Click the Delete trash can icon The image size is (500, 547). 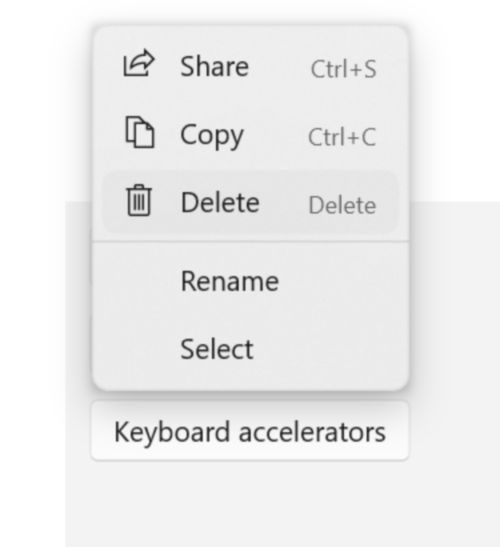(x=139, y=200)
